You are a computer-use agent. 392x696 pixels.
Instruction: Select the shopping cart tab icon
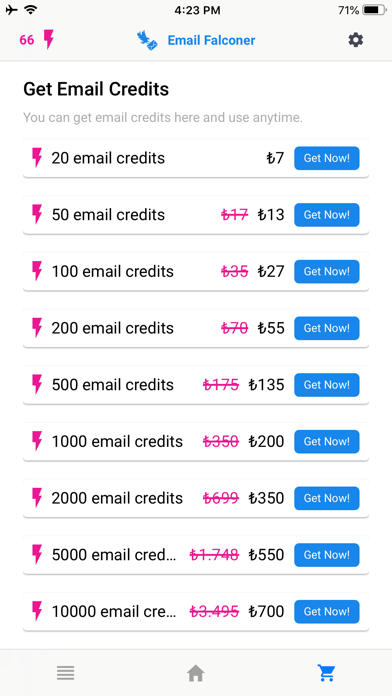click(326, 673)
